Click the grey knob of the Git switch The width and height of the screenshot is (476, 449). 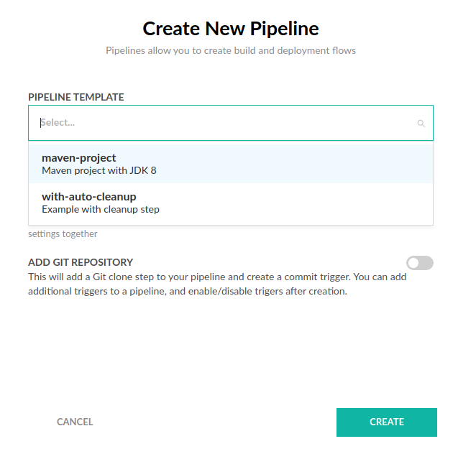point(413,263)
